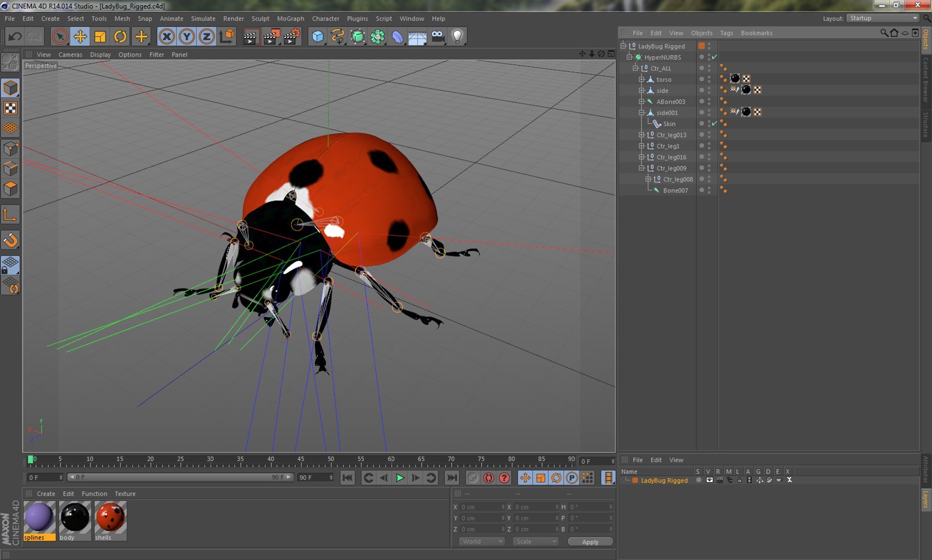Click the Enable Axis L-shaped icon
This screenshot has height=560, width=932.
10,215
